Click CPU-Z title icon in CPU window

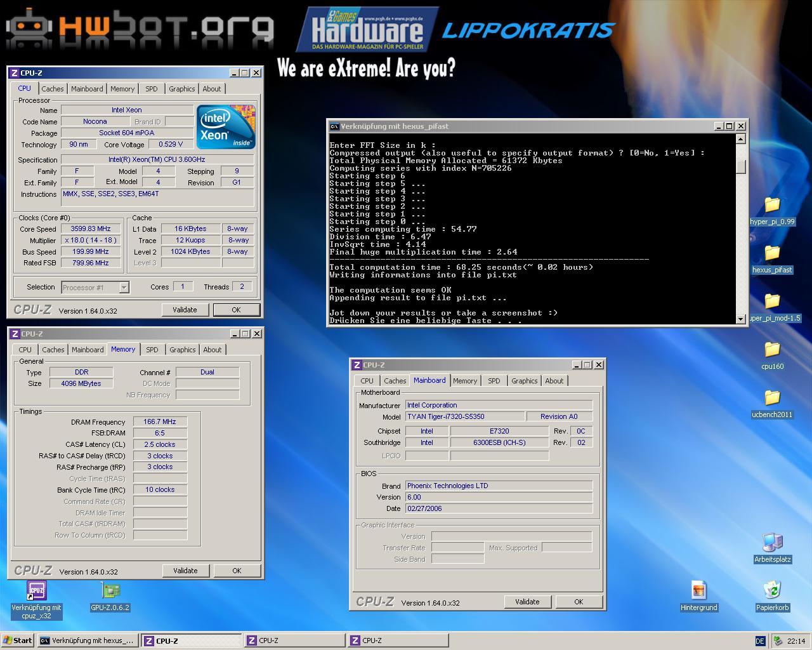click(15, 73)
